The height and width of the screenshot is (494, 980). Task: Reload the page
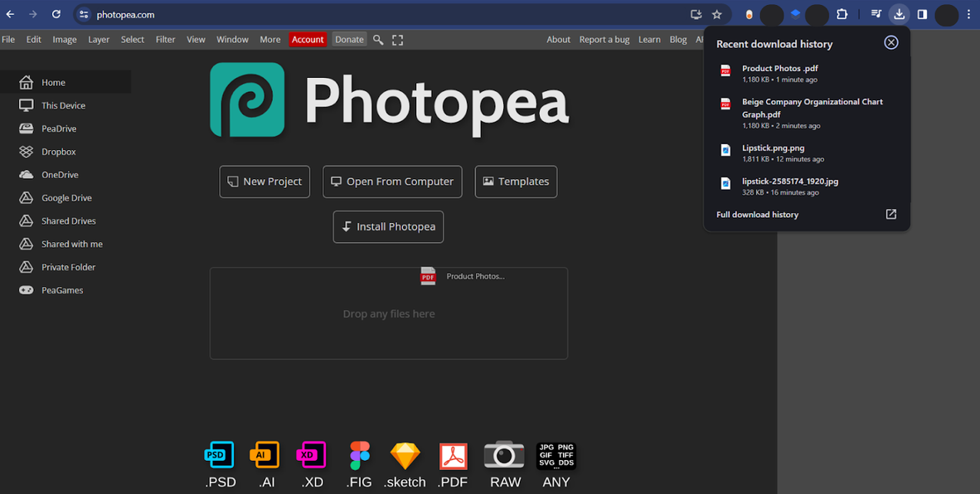[x=56, y=14]
